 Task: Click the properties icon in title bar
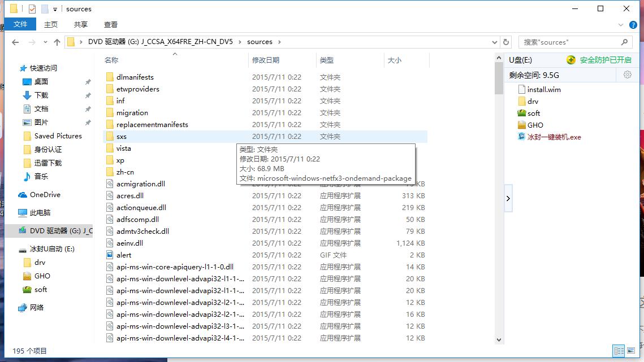click(x=32, y=9)
